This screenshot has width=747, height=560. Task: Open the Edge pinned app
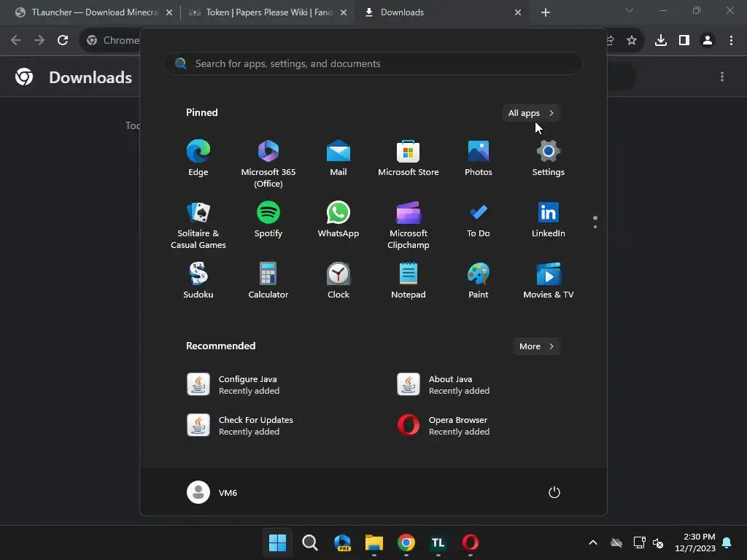coord(198,158)
